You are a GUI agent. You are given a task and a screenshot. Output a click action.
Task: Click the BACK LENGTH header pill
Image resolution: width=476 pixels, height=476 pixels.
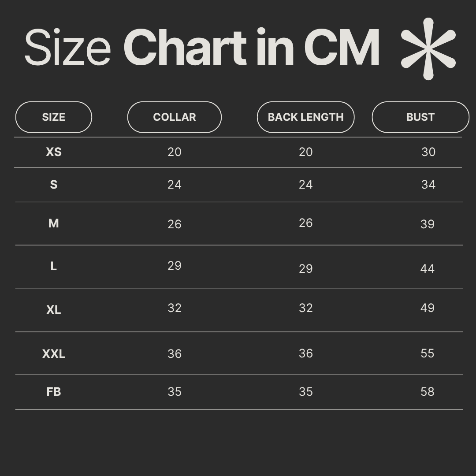[x=305, y=117]
